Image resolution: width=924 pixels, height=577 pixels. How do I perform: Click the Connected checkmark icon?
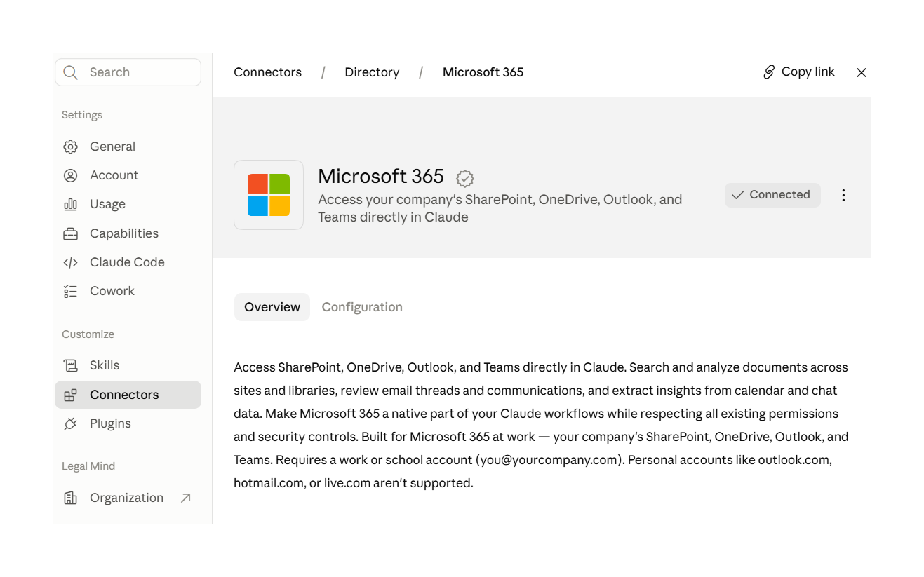(x=738, y=195)
